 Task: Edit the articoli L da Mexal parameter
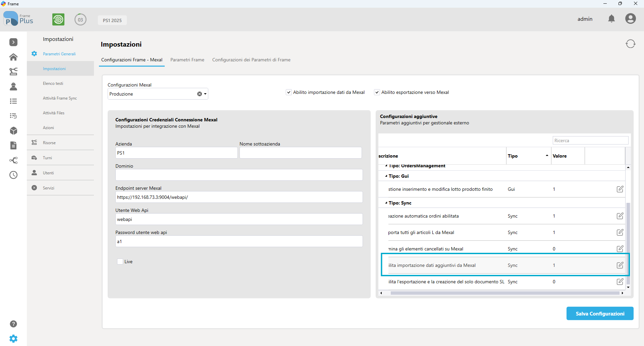tap(620, 232)
